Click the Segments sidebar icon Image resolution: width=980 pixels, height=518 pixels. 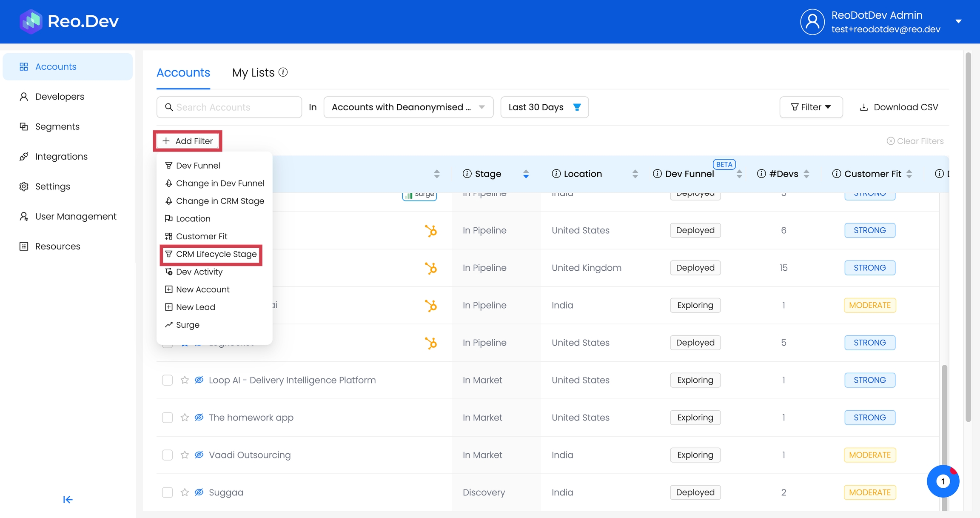point(24,126)
